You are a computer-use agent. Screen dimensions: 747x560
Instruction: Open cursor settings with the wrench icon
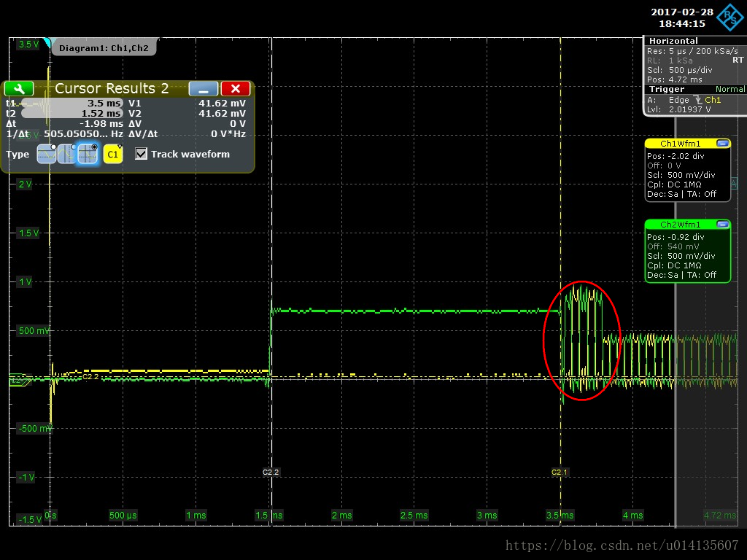(19, 88)
